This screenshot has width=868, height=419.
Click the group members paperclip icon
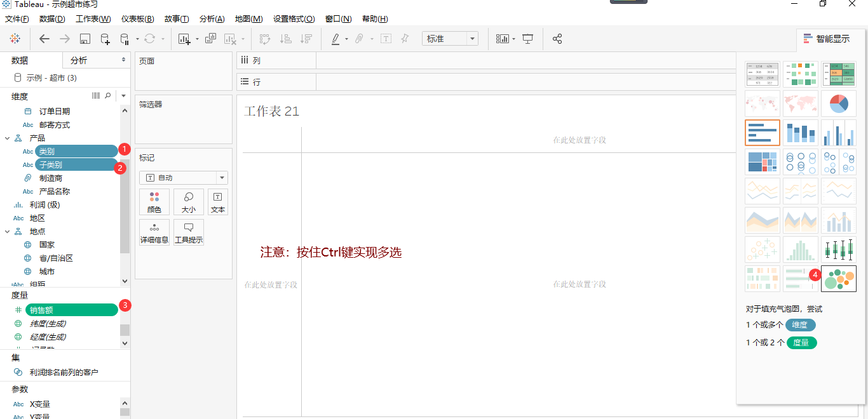359,39
